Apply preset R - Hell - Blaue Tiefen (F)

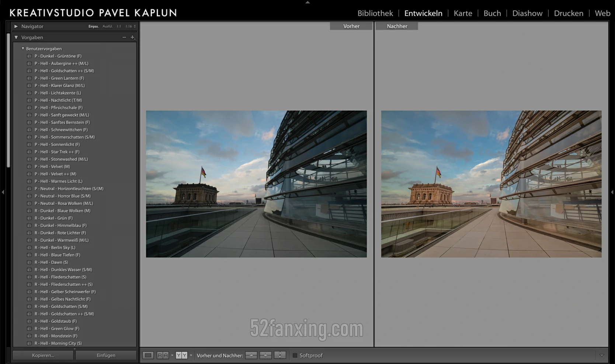pyautogui.click(x=57, y=255)
